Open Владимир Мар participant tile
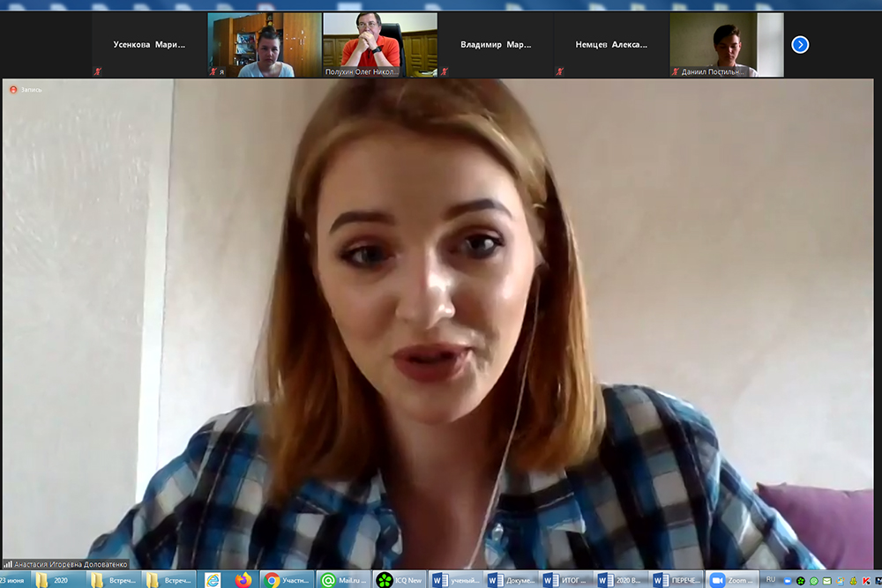Screen dimensions: 882x588 495,44
